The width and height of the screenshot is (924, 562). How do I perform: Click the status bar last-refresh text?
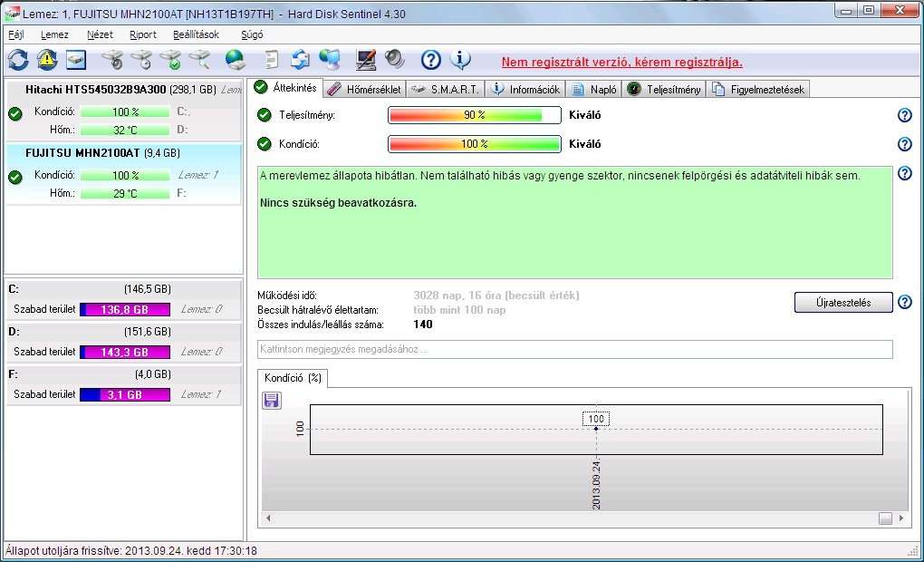pos(130,551)
